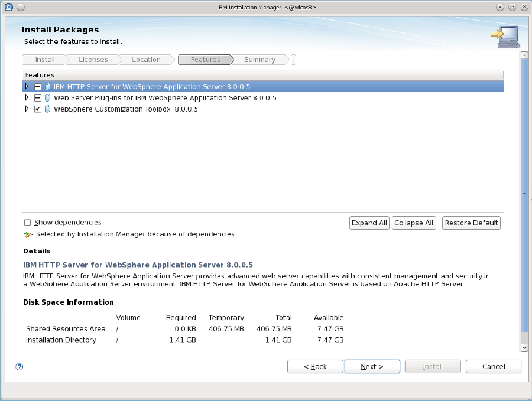Click the round button beside the window icon

20,6
